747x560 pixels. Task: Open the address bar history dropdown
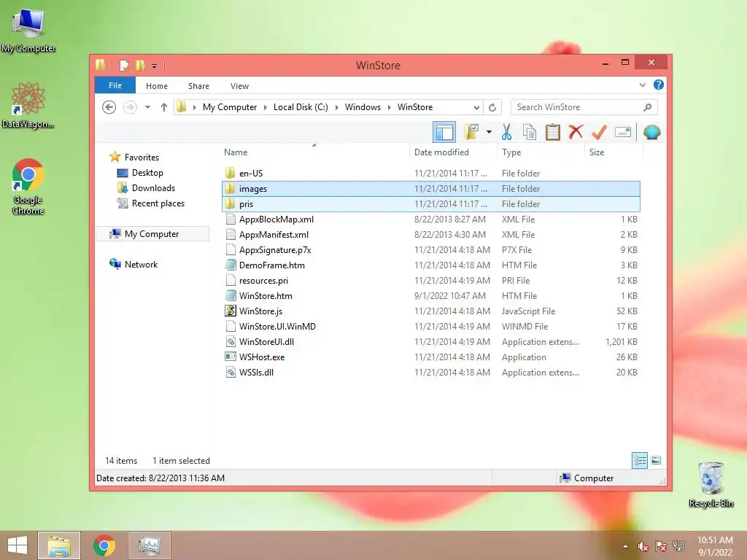(476, 107)
